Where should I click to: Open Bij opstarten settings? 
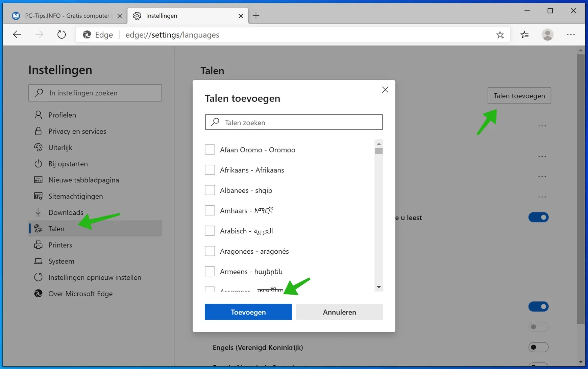(x=95, y=164)
